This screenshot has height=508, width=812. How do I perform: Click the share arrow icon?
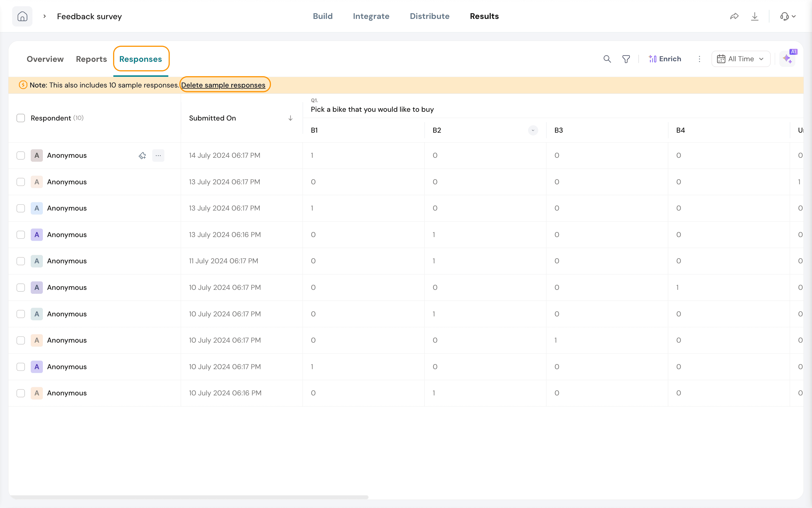coord(734,16)
